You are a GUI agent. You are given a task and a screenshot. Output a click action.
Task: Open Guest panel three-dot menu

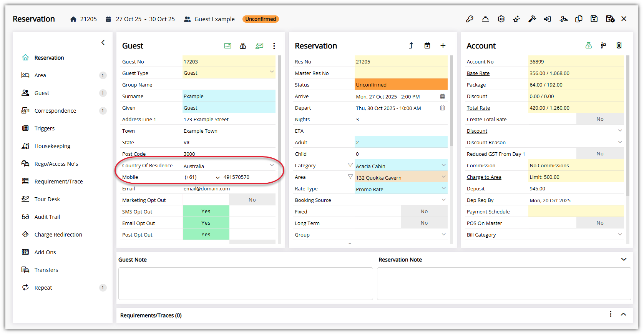point(274,46)
